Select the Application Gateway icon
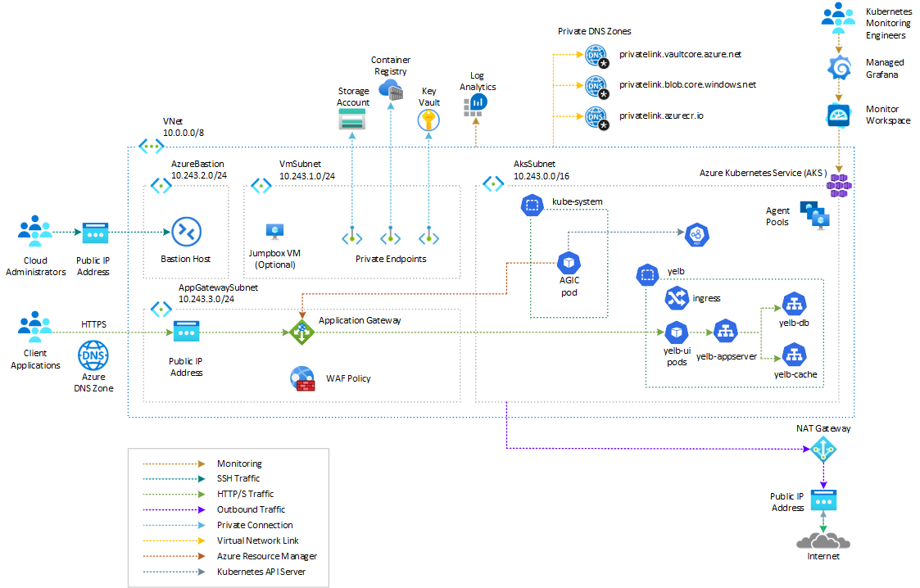The image size is (920, 588). [301, 332]
